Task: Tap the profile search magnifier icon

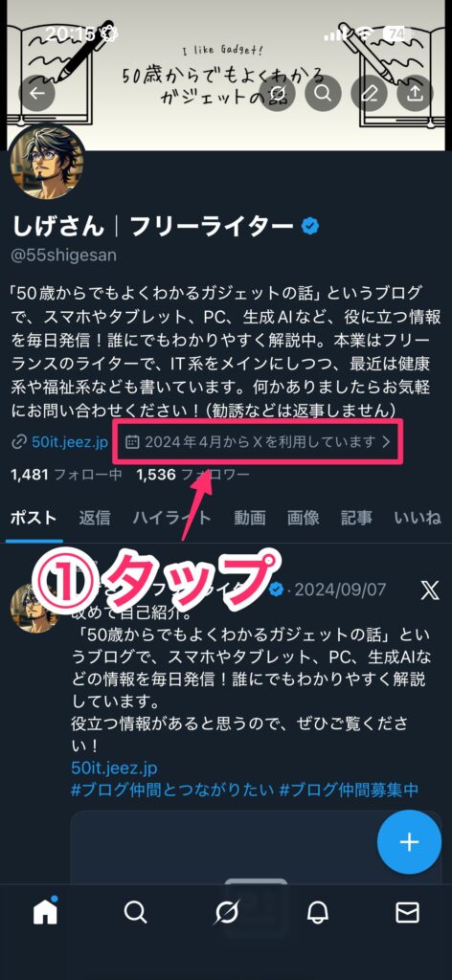Action: point(324,94)
